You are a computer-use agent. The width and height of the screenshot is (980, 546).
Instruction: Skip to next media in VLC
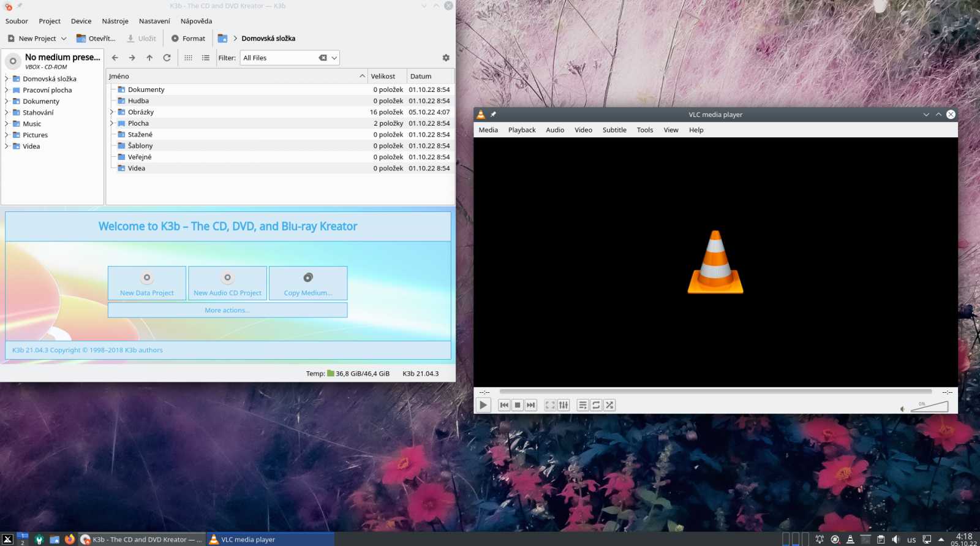(x=531, y=405)
